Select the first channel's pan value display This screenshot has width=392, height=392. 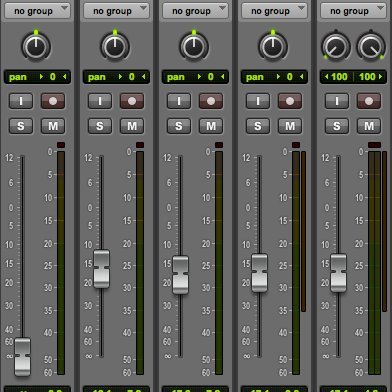[37, 77]
